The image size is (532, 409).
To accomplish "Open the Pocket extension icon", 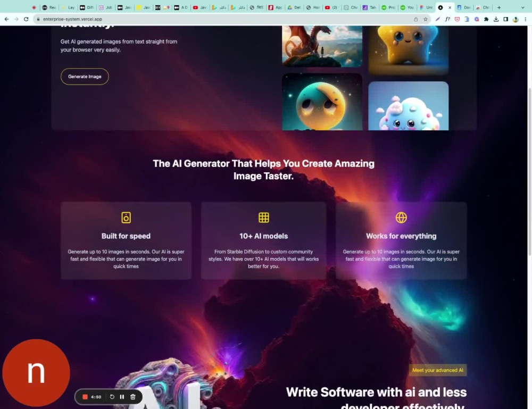I will [x=458, y=19].
